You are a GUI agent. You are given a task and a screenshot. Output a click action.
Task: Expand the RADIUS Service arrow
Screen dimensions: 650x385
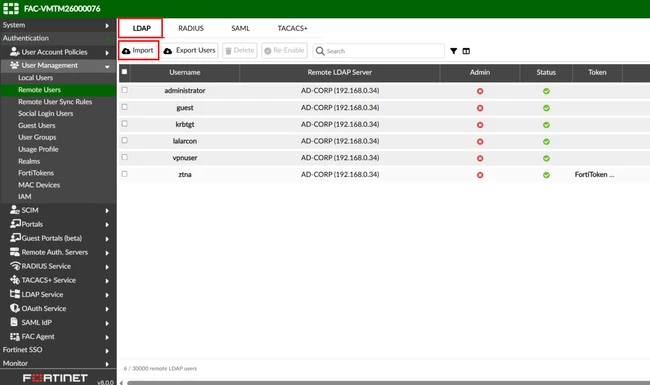[x=107, y=267]
